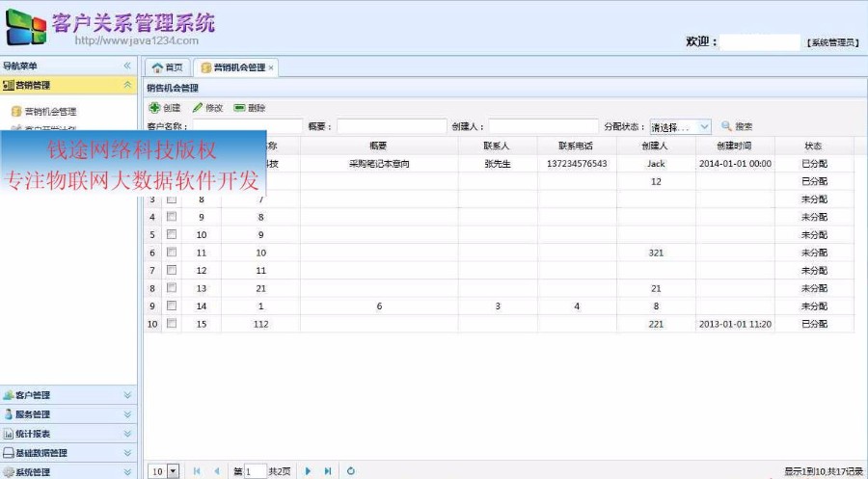Click into the 客户名称 search field
Viewport: 868px width, 479px height.
coord(247,126)
